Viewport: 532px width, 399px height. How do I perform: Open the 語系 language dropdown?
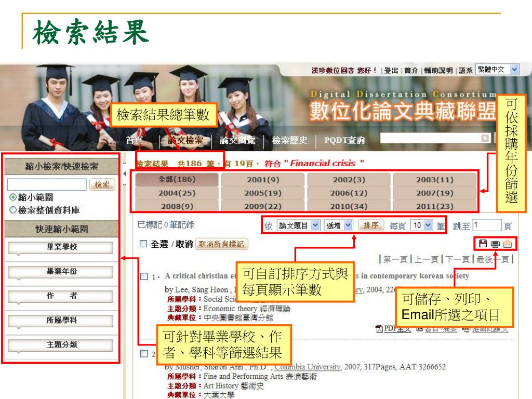pos(497,69)
